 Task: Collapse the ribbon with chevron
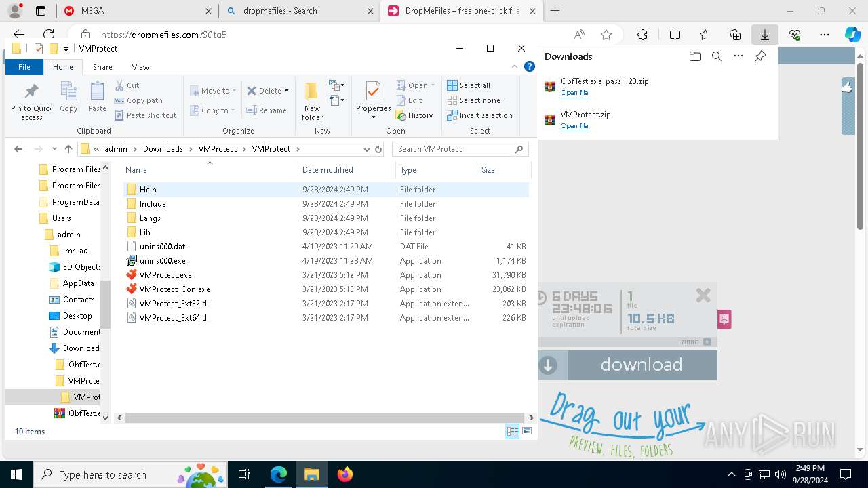click(516, 67)
